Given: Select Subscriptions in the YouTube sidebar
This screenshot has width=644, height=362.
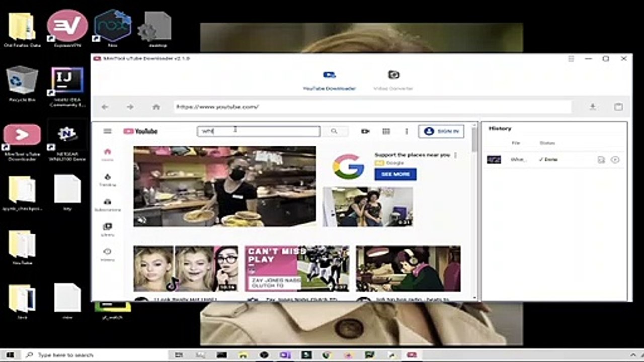Looking at the screenshot, I should click(x=107, y=205).
